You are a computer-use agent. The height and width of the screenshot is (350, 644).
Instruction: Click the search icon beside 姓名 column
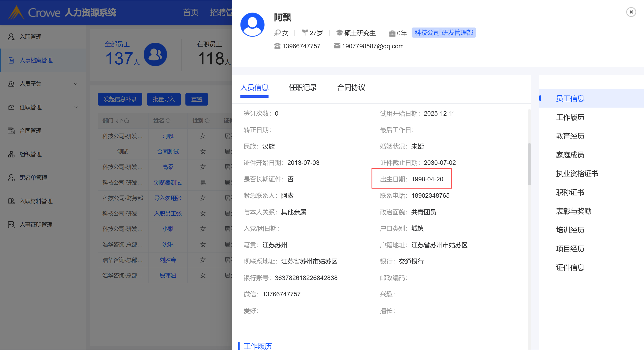pyautogui.click(x=168, y=121)
